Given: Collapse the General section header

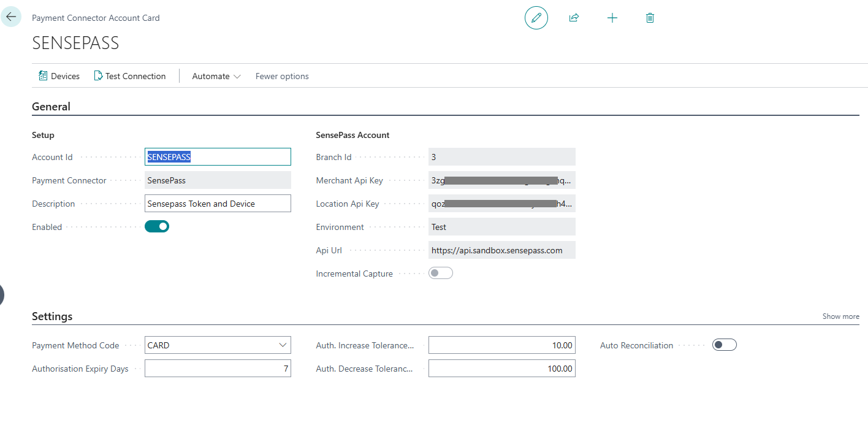Looking at the screenshot, I should pos(51,107).
